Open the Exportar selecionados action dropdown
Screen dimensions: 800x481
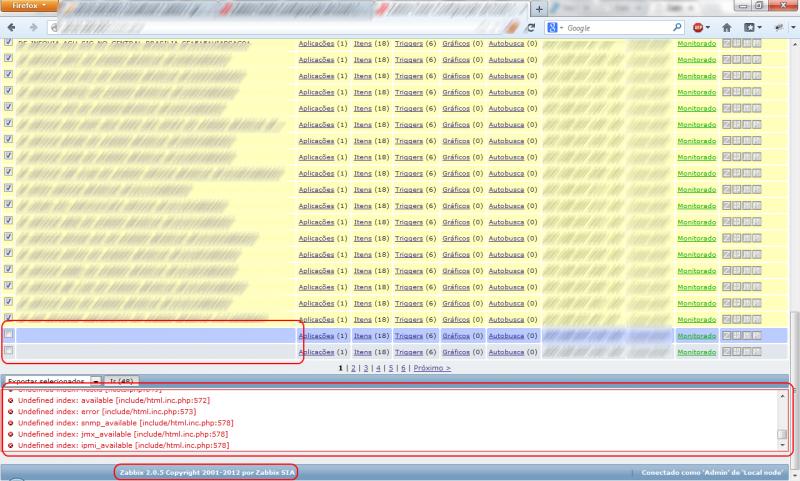click(x=53, y=381)
